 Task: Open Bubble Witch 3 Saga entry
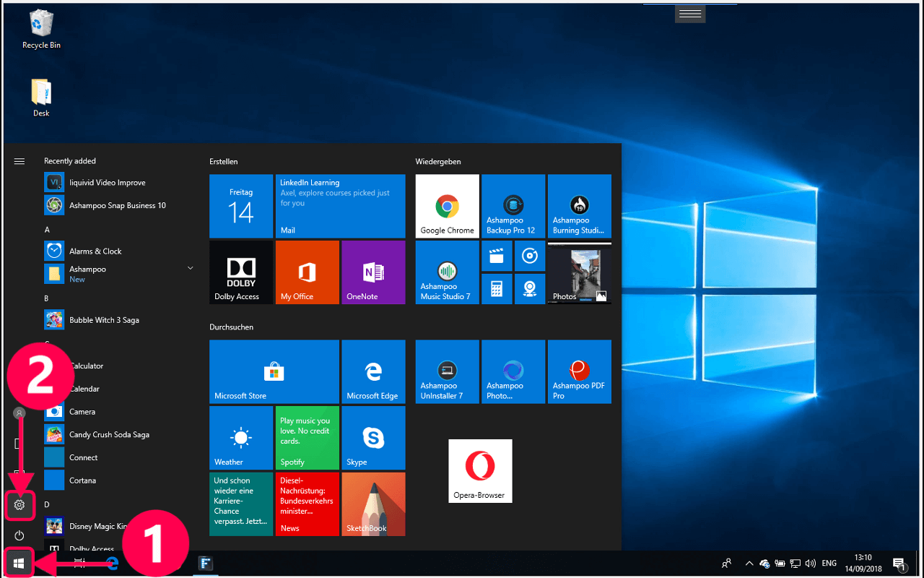coord(119,320)
